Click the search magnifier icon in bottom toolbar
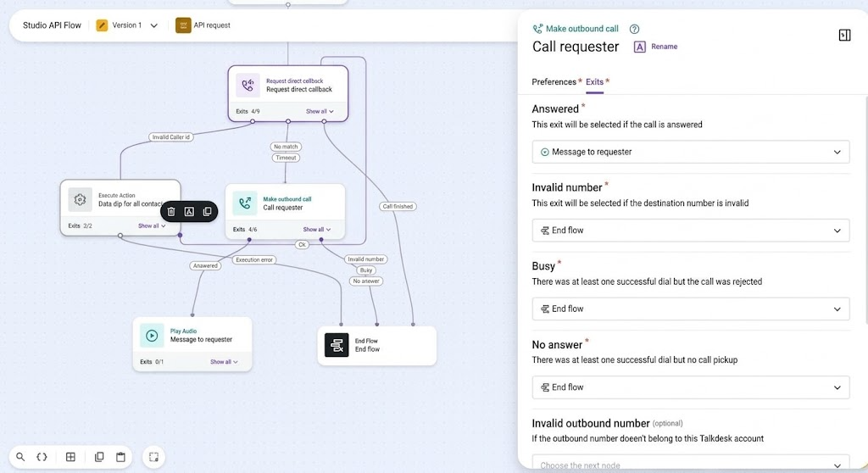 [x=20, y=457]
